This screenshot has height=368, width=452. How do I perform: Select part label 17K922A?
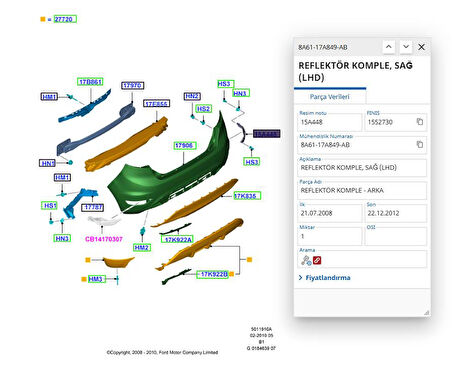click(178, 239)
